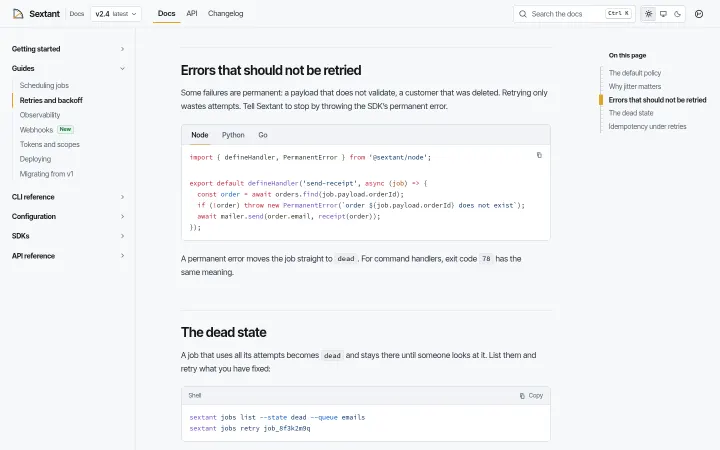The height and width of the screenshot is (450, 720).
Task: Click the 'sextant jobs retry job_8f3k2m9q' line
Action: [x=250, y=428]
